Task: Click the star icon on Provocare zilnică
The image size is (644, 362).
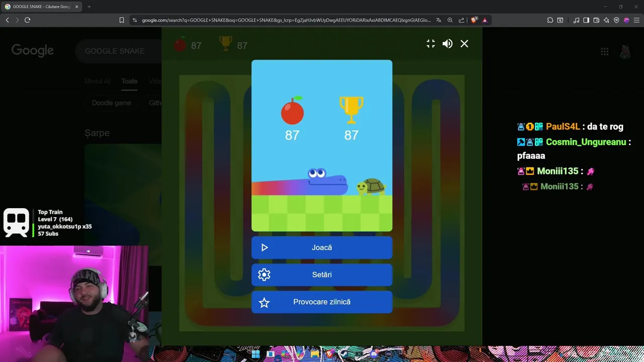Action: [x=264, y=302]
